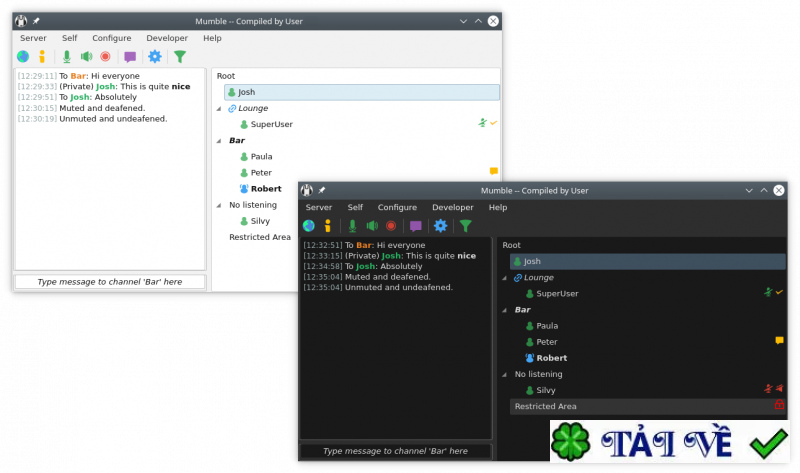The height and width of the screenshot is (473, 800).
Task: Click green filter funnel in dark window
Action: (x=465, y=226)
